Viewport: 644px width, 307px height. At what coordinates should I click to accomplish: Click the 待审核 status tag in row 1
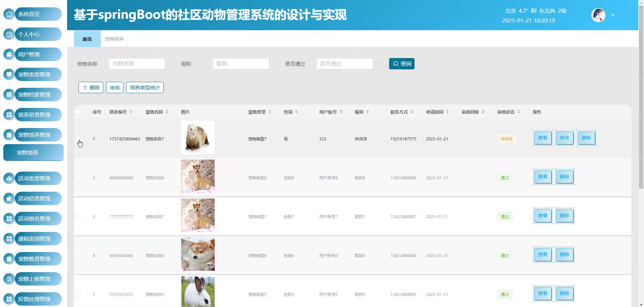point(506,139)
